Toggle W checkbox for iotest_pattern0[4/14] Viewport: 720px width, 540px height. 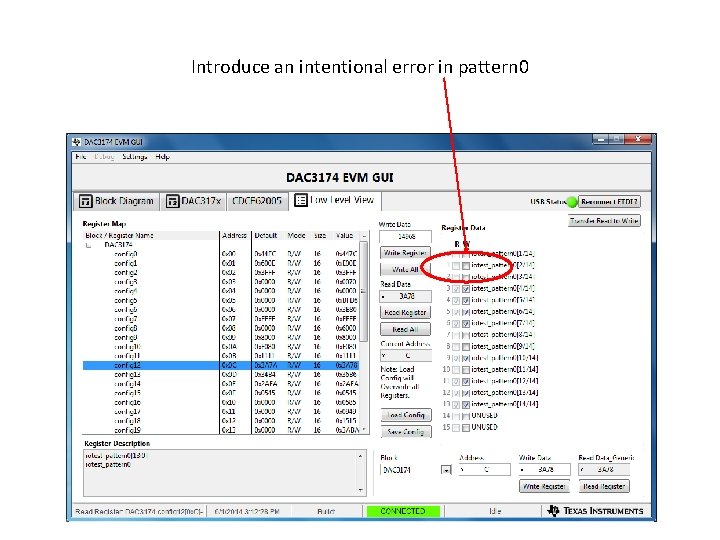466,289
